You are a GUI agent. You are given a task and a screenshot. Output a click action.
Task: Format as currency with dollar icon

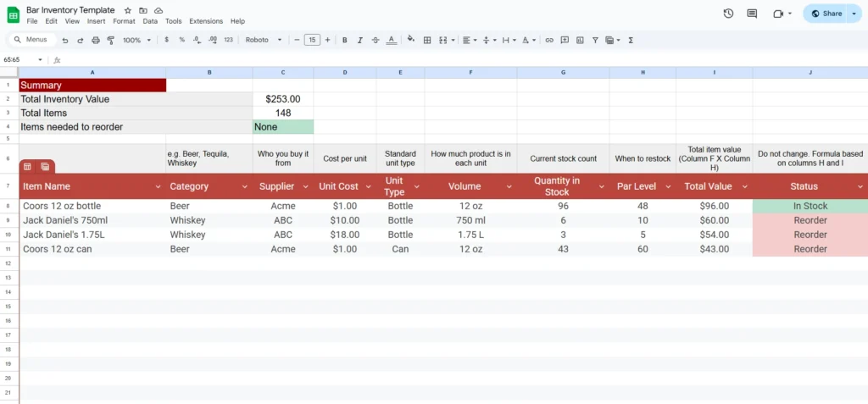167,40
